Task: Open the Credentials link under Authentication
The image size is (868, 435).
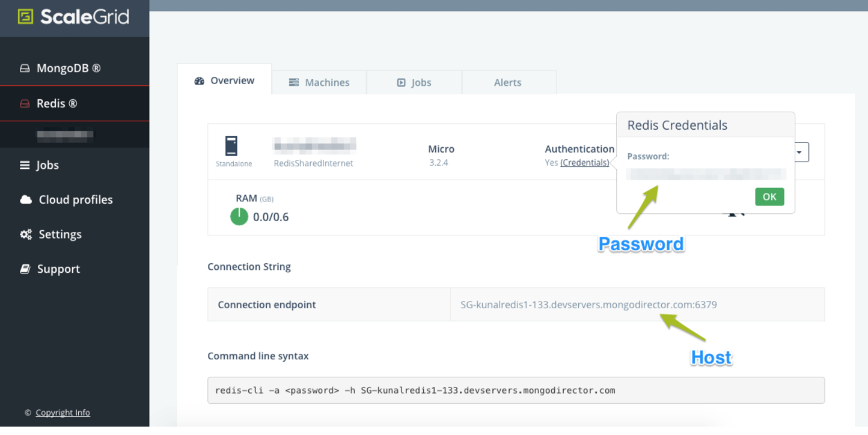Action: point(584,162)
